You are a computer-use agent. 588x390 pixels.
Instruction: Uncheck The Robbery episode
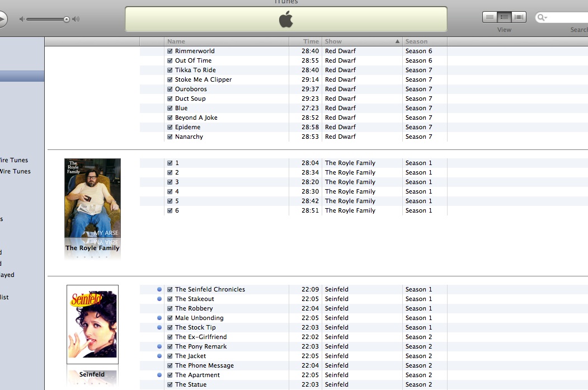click(x=170, y=308)
